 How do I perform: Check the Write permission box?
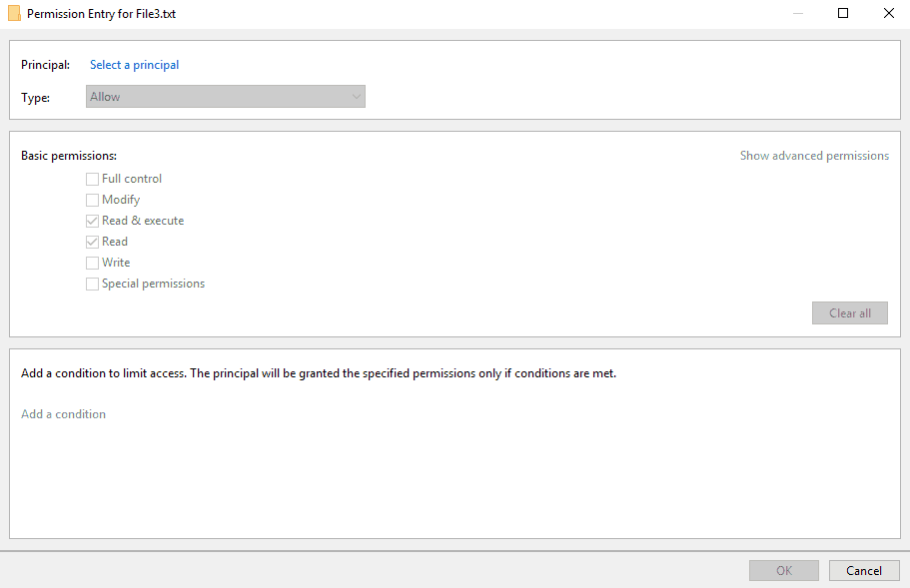tap(93, 263)
